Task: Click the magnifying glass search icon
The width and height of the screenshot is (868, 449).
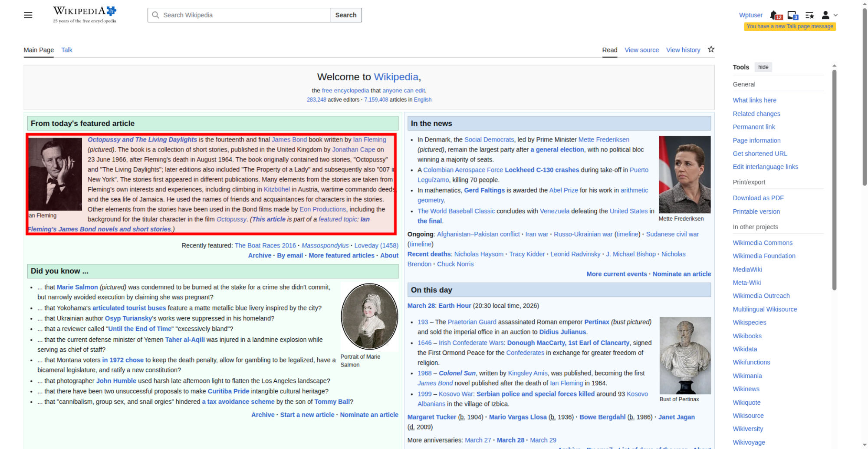Action: tap(155, 15)
